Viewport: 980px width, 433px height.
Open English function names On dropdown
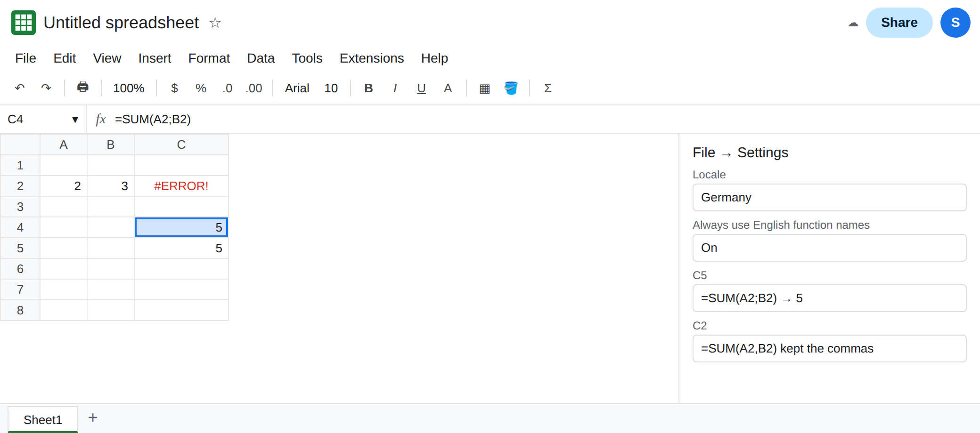[x=829, y=248]
